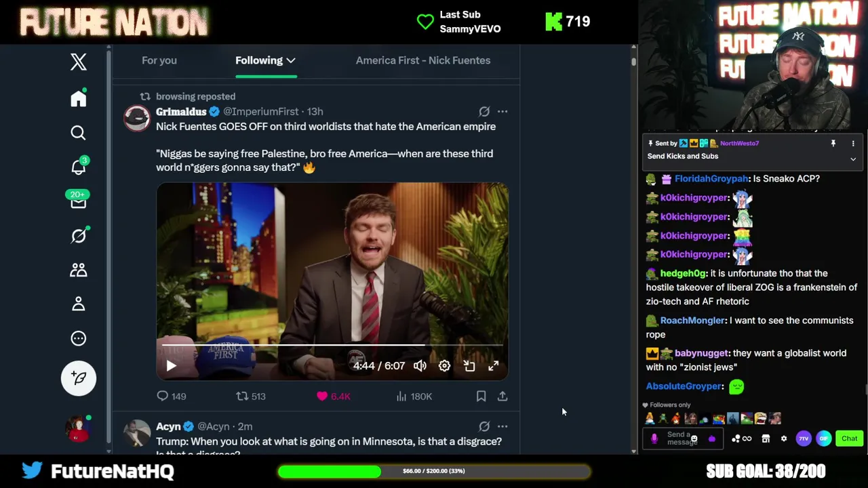The image size is (868, 488).
Task: Click the pin icon in pinned chat message
Action: 833,143
